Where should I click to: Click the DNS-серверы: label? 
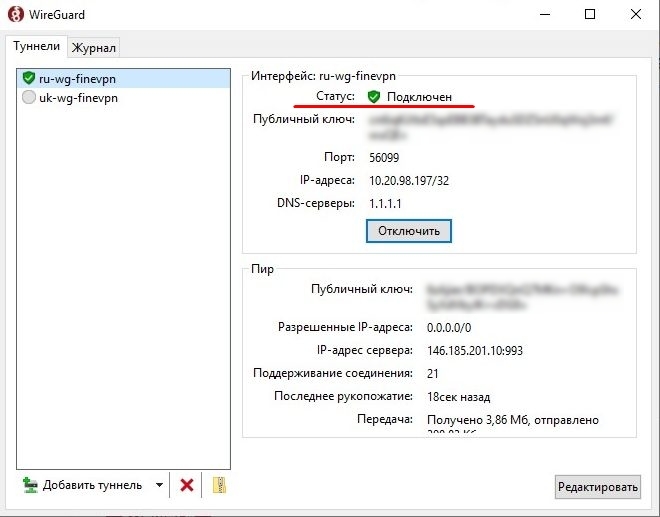316,203
